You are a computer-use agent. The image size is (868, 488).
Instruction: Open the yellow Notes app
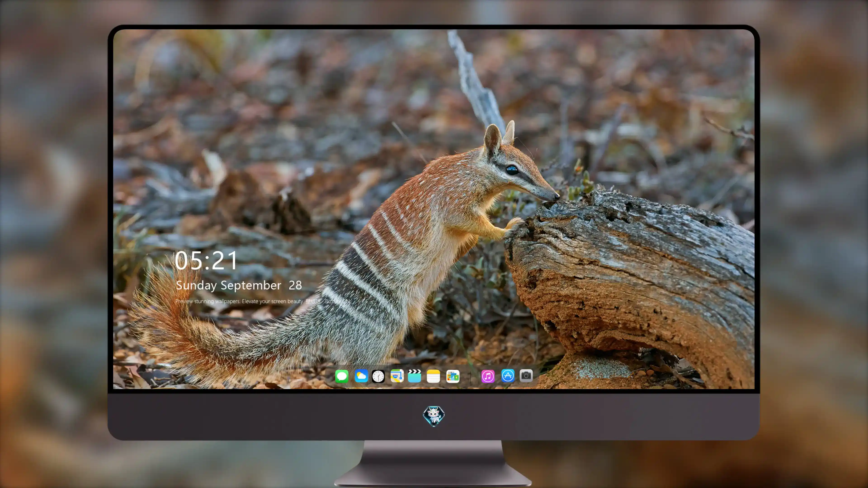point(433,376)
